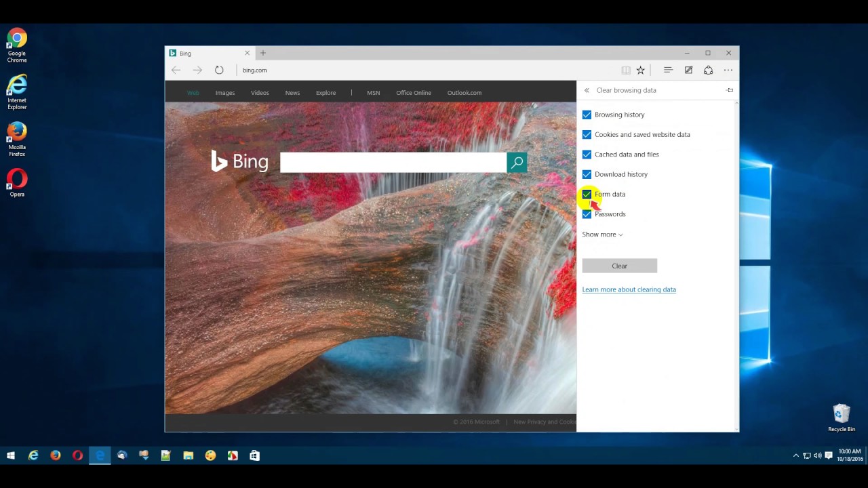Select the active Edge taskbar button
Screen dimensions: 868x488
100,455
